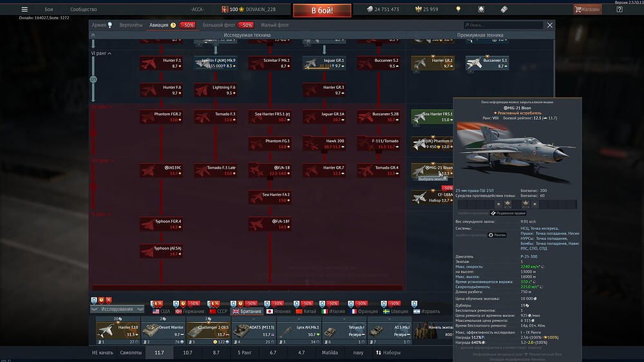Open the help question mark icon
This screenshot has width=644, height=362.
point(620,9)
